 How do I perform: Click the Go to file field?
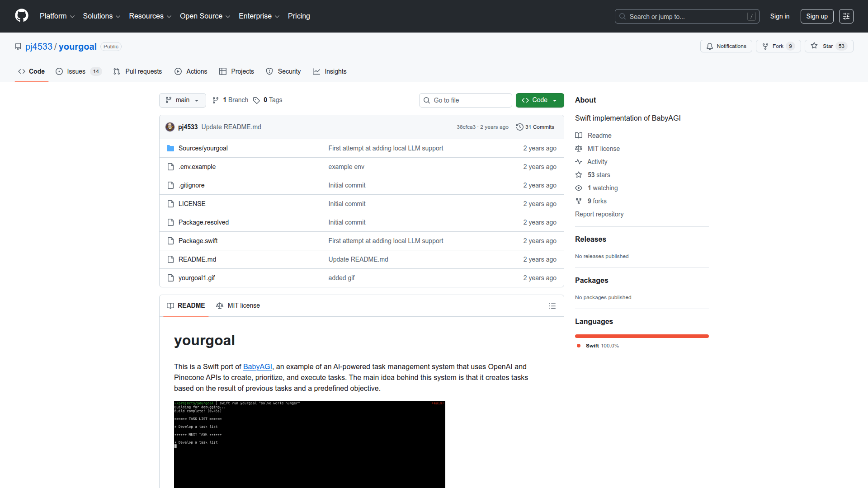pyautogui.click(x=466, y=100)
